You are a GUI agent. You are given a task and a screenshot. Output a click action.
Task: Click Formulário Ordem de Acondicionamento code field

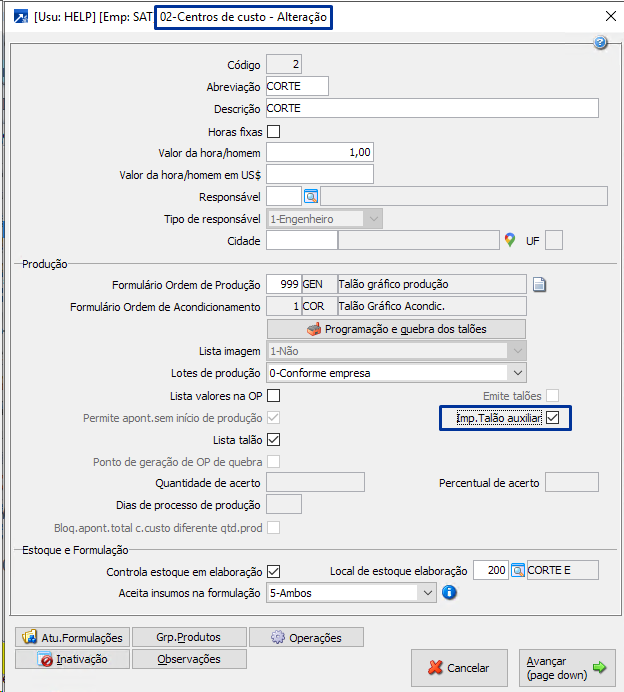[284, 306]
